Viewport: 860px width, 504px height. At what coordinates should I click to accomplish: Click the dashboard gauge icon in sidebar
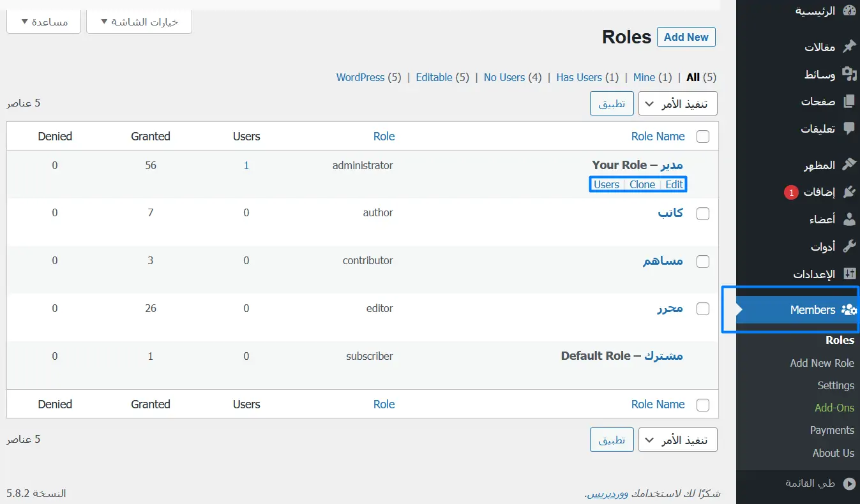tap(849, 11)
